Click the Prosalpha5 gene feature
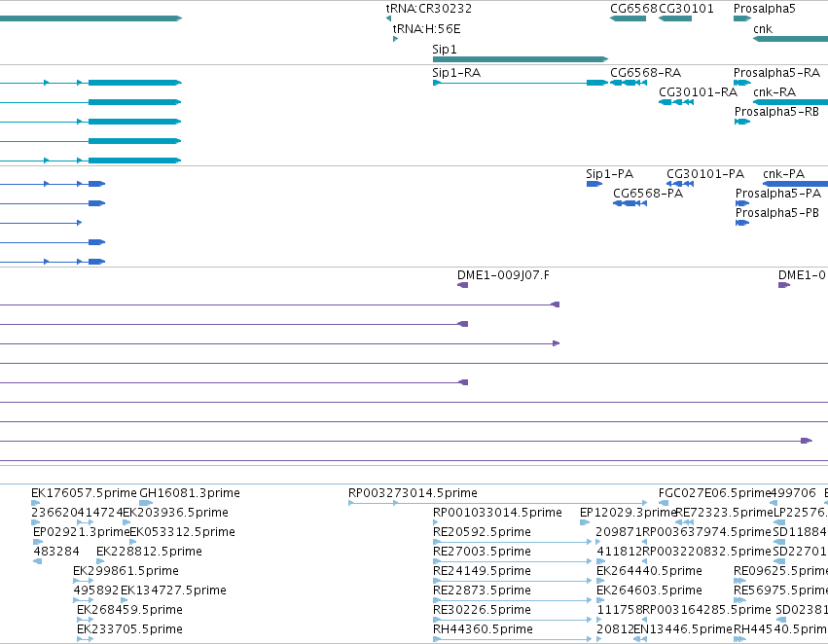The width and height of the screenshot is (828, 644). [x=742, y=18]
